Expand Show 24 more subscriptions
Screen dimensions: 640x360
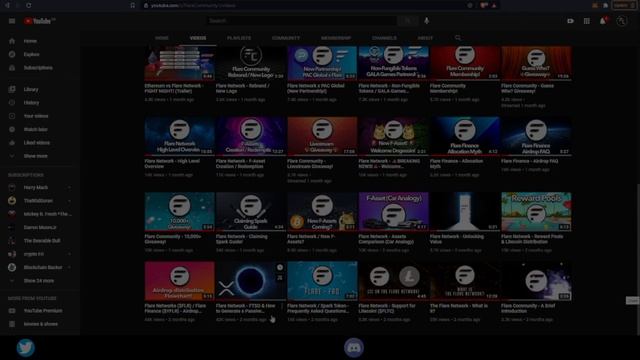coord(31,281)
